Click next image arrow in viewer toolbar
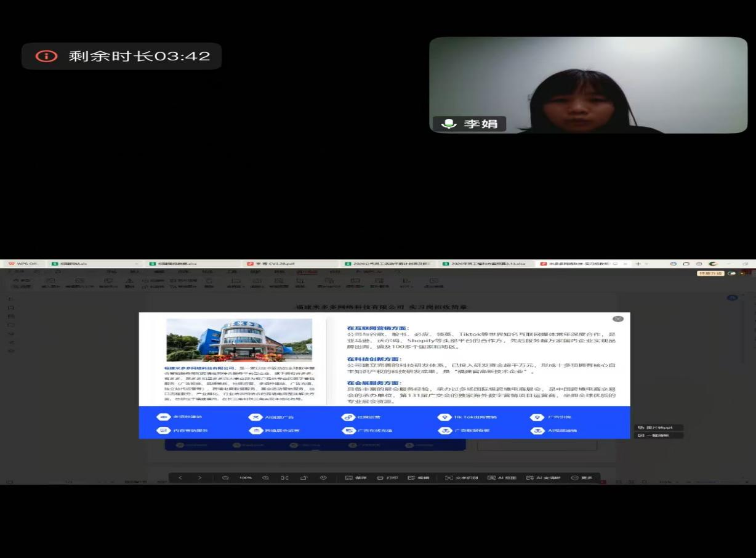Viewport: 756px width, 558px height. click(x=199, y=478)
